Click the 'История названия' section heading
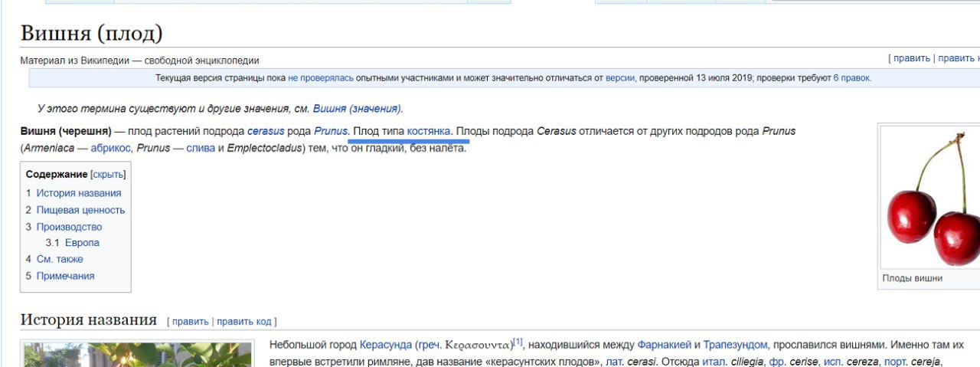980x367 pixels. click(89, 319)
